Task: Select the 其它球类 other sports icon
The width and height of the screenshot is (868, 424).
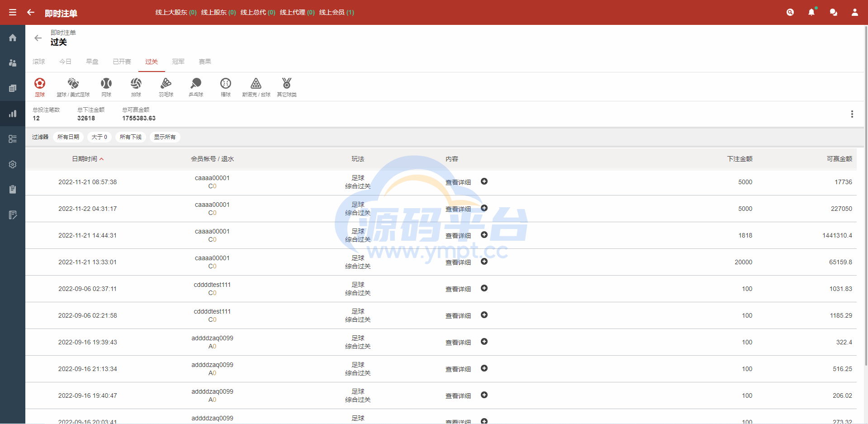Action: tap(287, 87)
